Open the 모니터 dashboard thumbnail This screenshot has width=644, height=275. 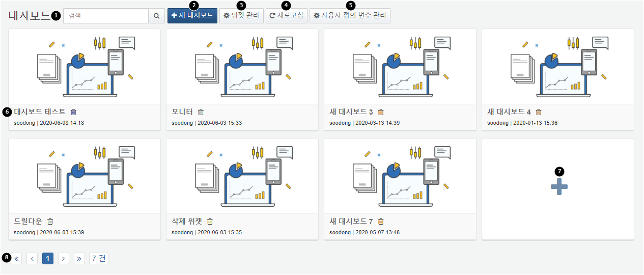(242, 67)
